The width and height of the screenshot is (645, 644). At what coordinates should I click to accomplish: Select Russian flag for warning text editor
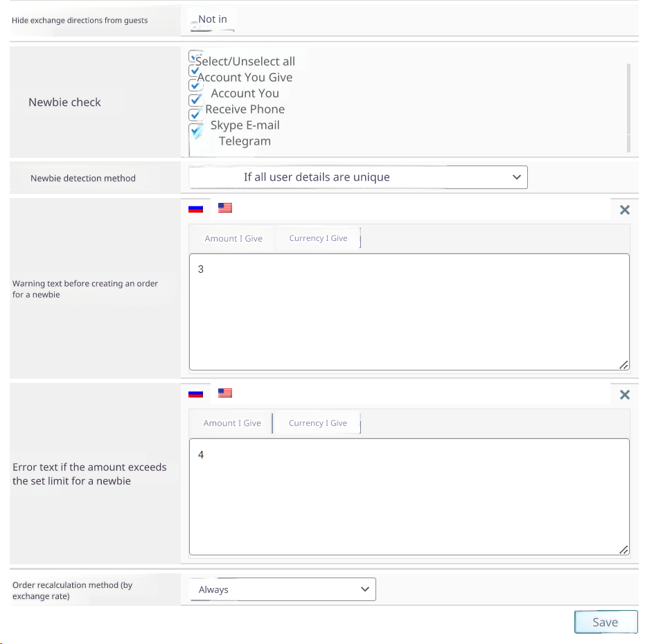pos(195,208)
